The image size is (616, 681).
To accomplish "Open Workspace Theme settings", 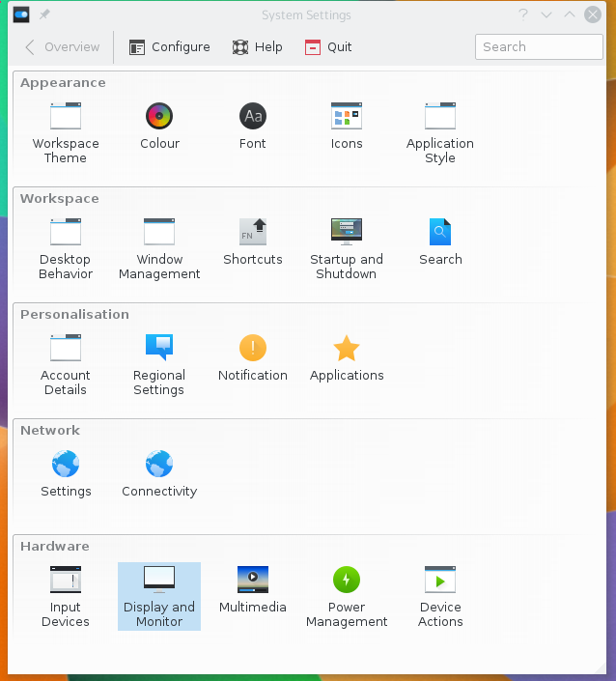I will pos(66,133).
